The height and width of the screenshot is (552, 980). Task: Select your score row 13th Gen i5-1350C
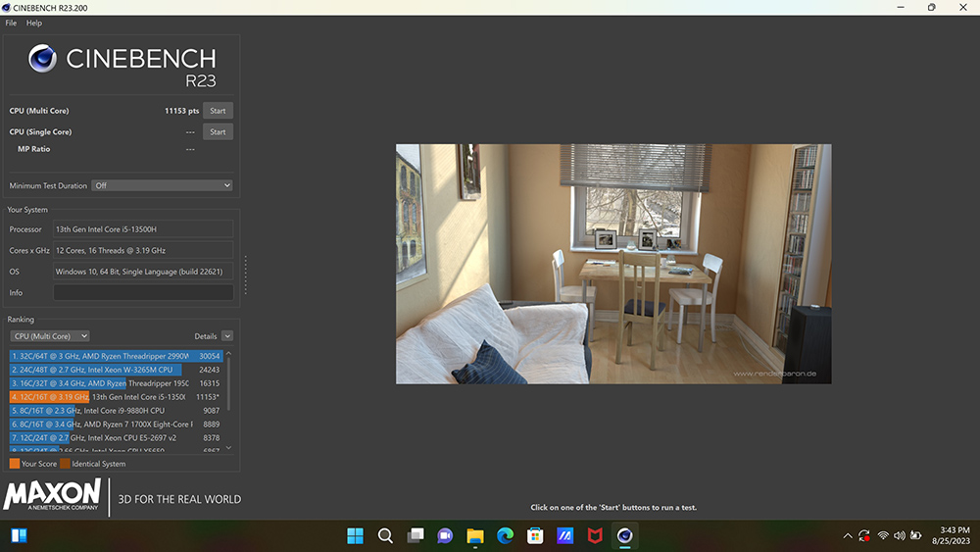point(116,397)
